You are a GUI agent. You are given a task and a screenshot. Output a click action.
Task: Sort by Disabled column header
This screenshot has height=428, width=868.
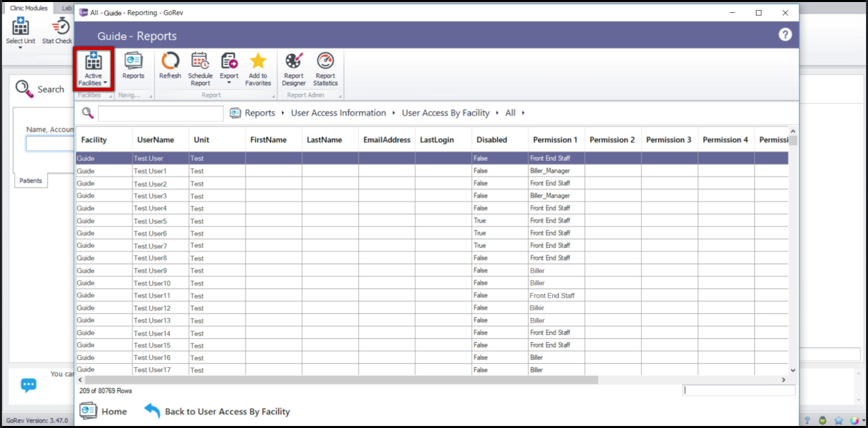click(x=500, y=140)
